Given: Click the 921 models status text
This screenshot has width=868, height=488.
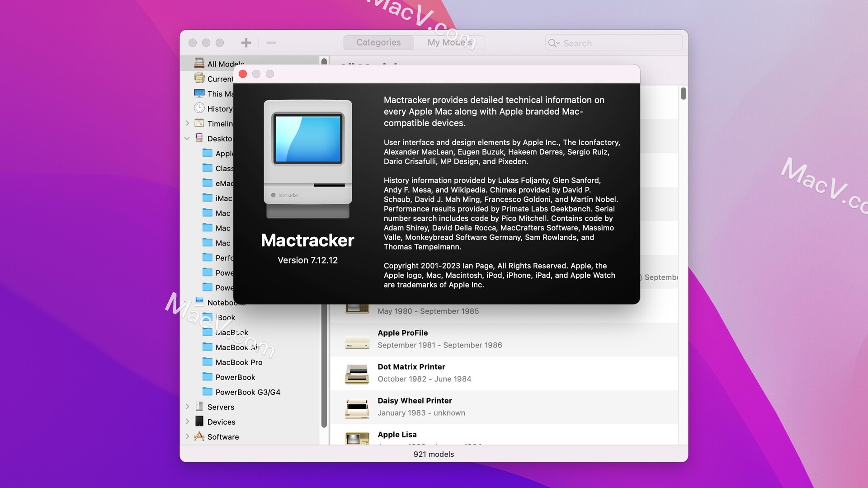Looking at the screenshot, I should (434, 454).
